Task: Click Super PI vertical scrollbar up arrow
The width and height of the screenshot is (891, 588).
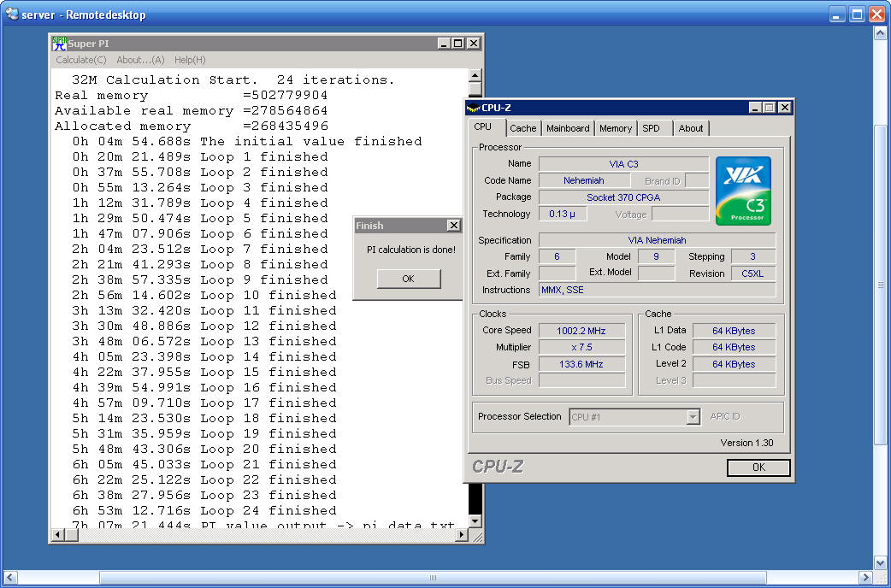Action: click(x=475, y=75)
